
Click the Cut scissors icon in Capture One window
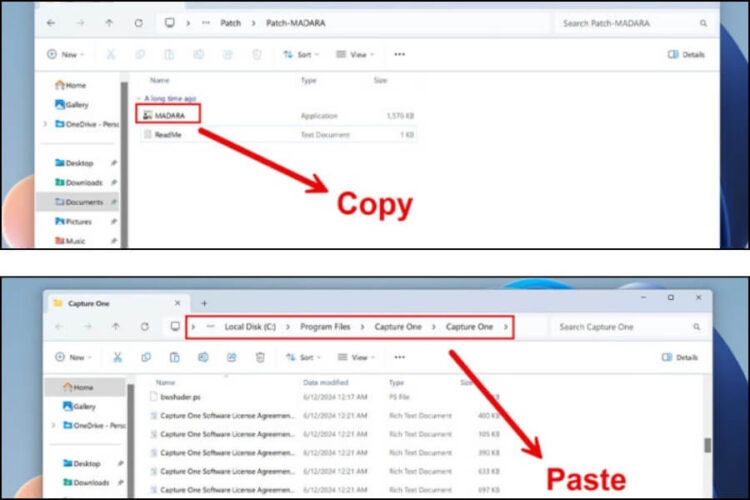coord(117,357)
